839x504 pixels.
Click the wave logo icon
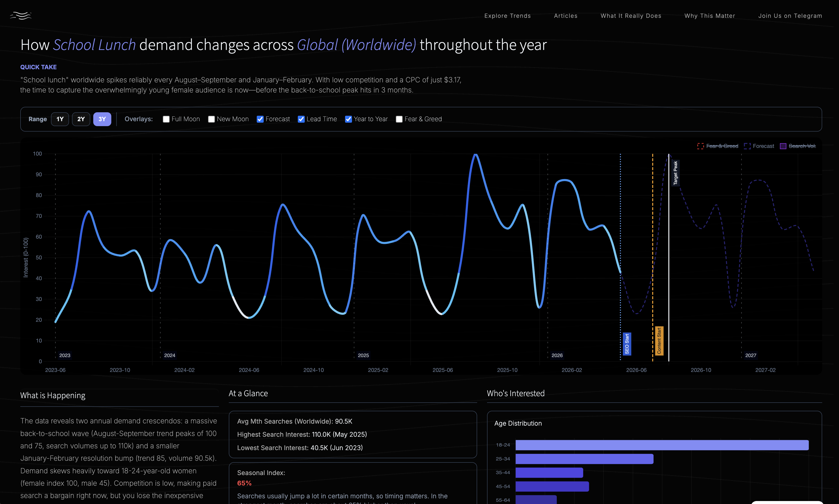[21, 16]
